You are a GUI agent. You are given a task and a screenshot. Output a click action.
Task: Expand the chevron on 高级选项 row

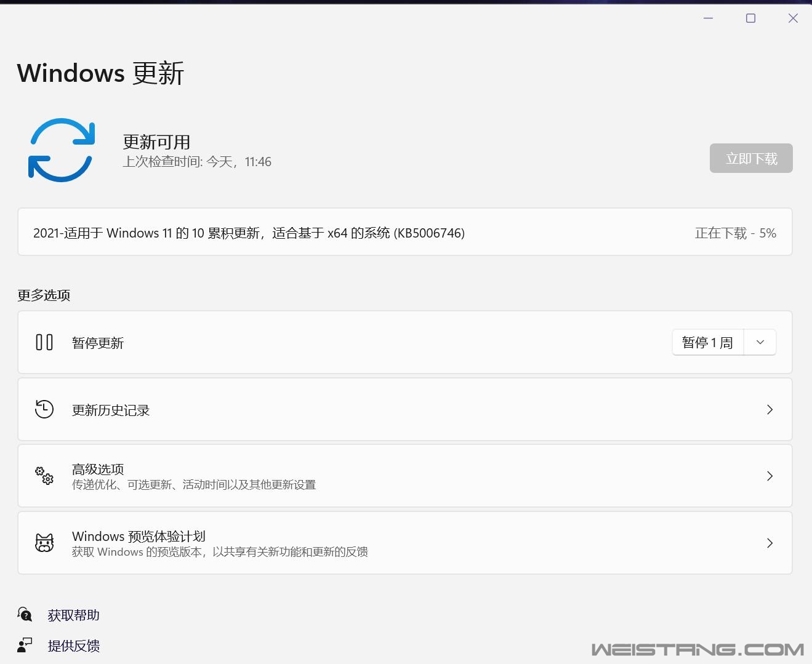pyautogui.click(x=770, y=476)
